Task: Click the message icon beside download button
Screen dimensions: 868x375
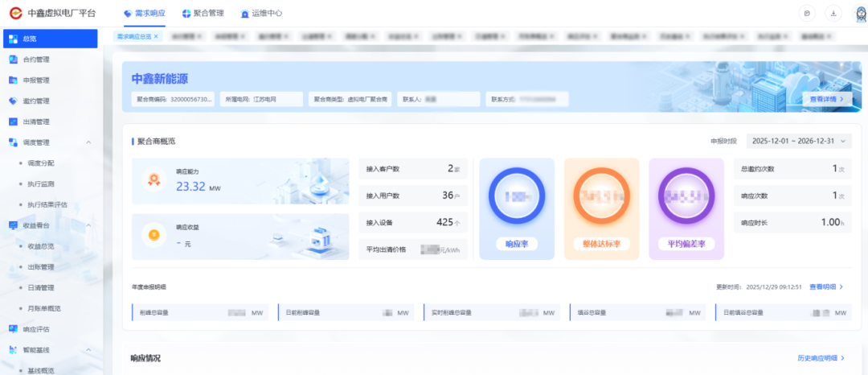Action: click(807, 14)
